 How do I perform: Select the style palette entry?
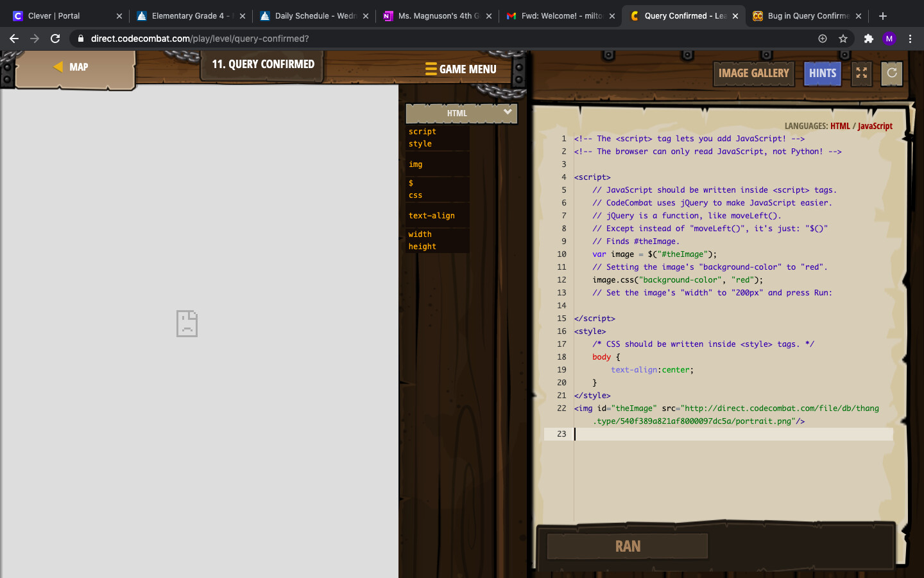(420, 144)
